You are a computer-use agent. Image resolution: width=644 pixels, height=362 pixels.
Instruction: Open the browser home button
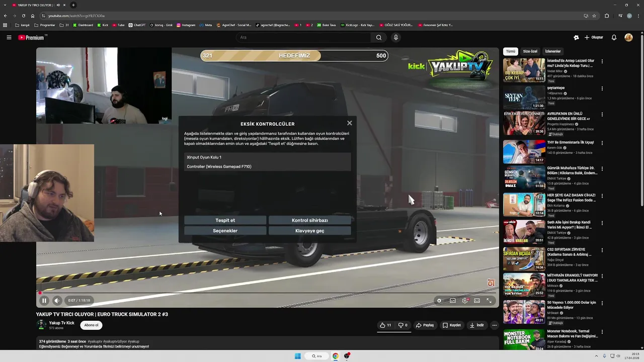(33, 16)
